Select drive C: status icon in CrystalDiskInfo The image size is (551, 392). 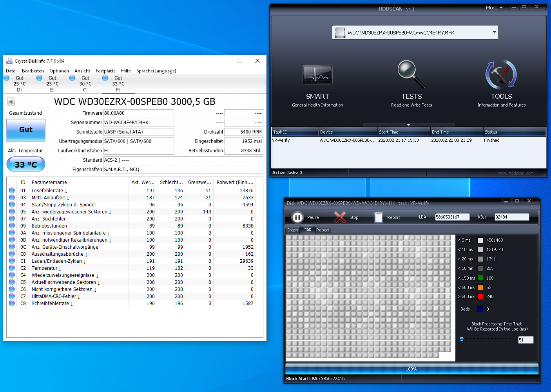(72, 78)
